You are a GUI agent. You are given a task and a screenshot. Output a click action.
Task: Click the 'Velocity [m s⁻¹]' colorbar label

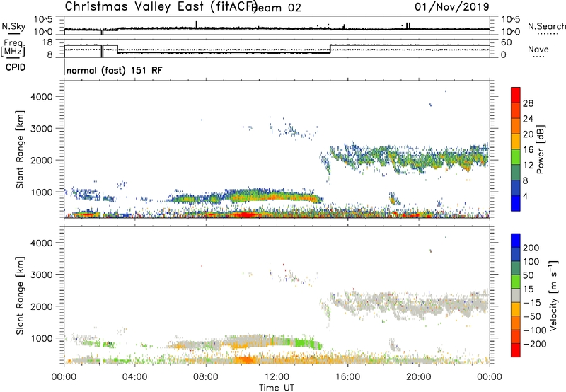[553, 296]
